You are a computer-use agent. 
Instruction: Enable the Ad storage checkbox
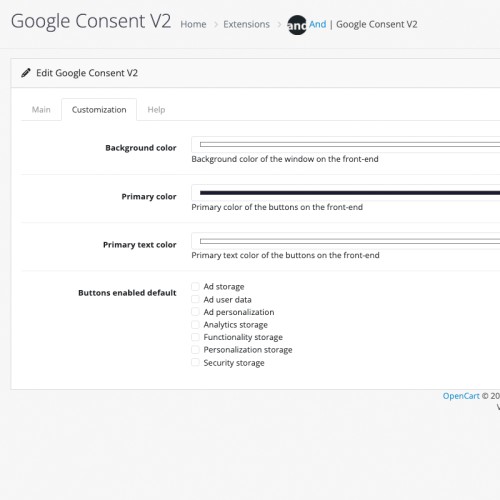195,286
